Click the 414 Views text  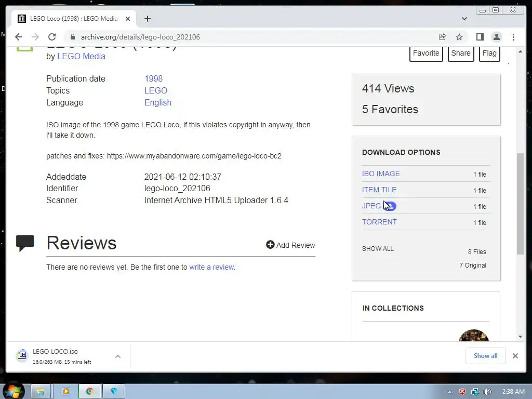tap(388, 88)
